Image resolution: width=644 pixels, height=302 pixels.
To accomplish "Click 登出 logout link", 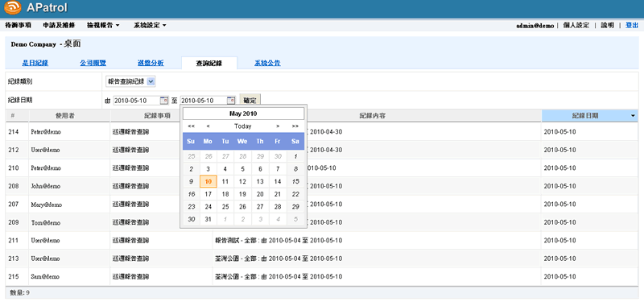I will (632, 25).
